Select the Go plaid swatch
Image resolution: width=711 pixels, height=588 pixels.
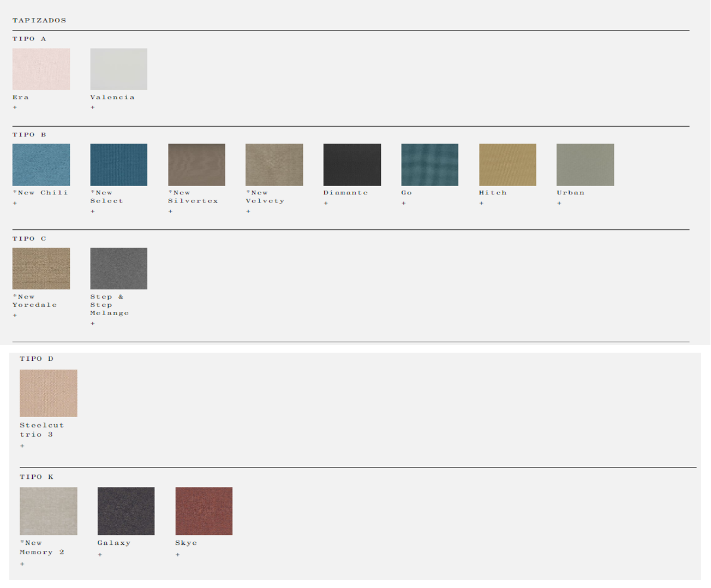[x=429, y=165]
